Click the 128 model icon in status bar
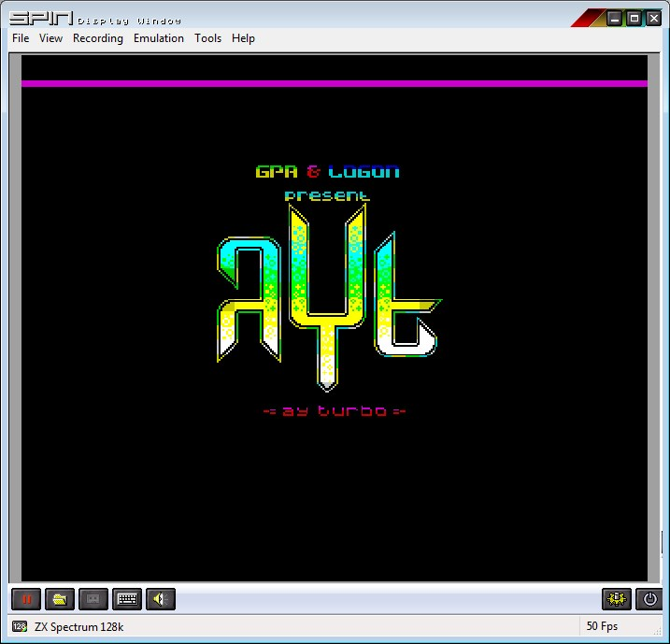The image size is (670, 644). click(x=20, y=626)
